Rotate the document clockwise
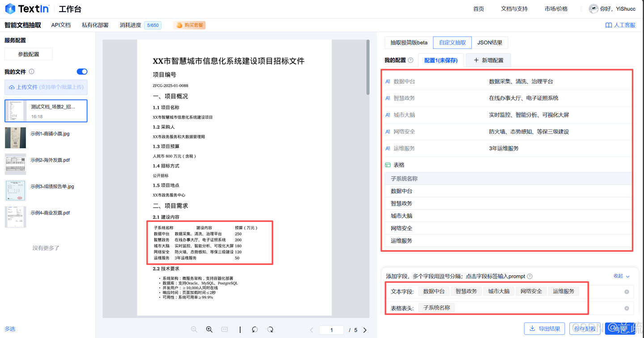The width and height of the screenshot is (644, 338). (270, 329)
